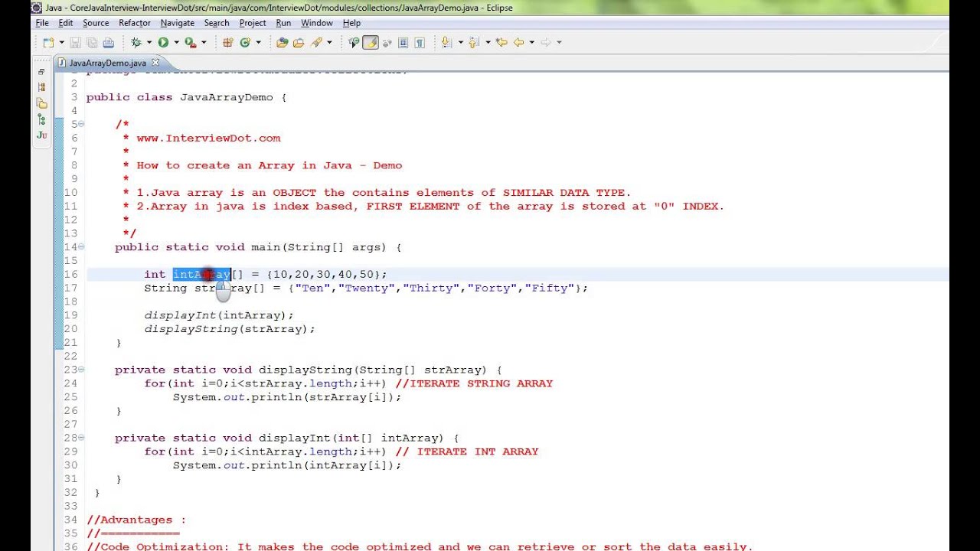Click the Next Annotation arrow icon

pyautogui.click(x=446, y=43)
